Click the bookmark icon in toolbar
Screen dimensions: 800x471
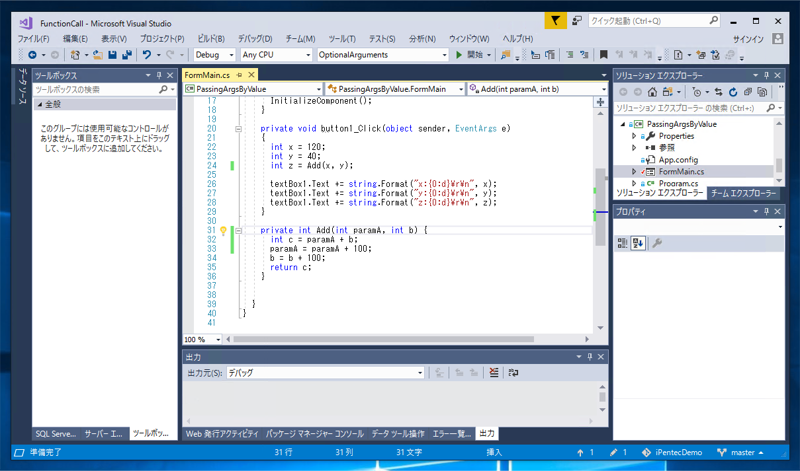click(604, 55)
